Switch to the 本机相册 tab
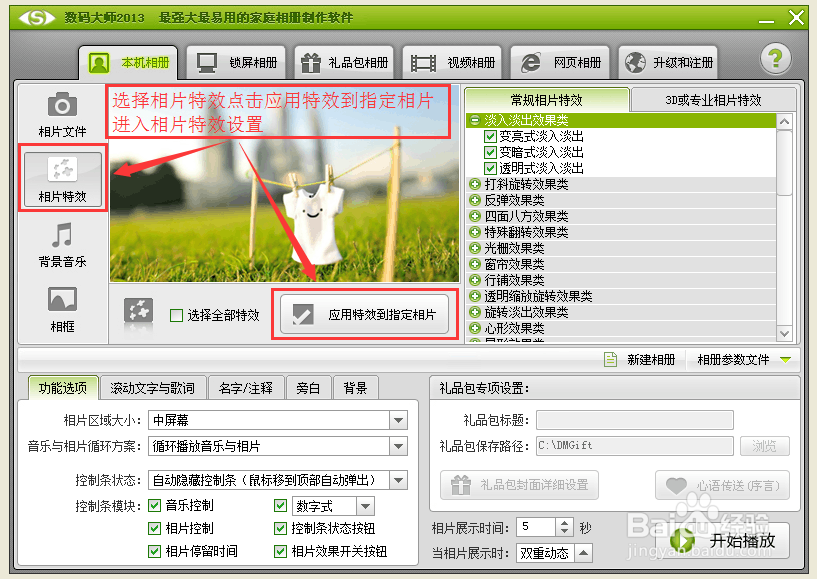 coord(128,63)
